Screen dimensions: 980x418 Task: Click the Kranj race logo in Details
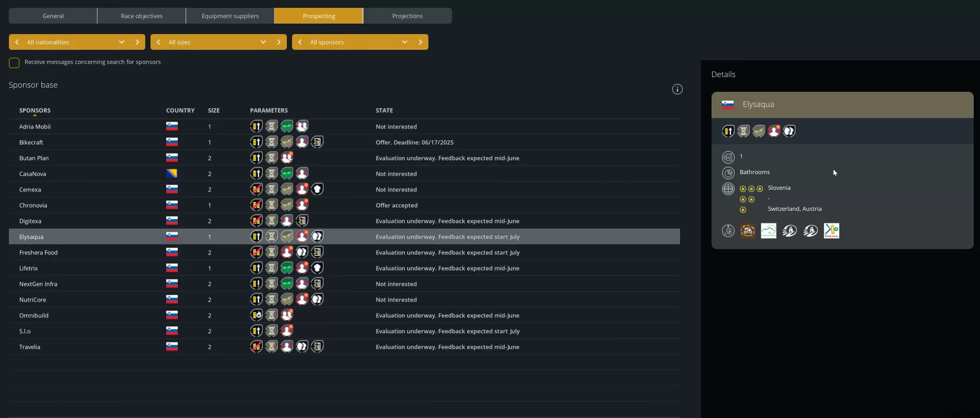pos(831,231)
